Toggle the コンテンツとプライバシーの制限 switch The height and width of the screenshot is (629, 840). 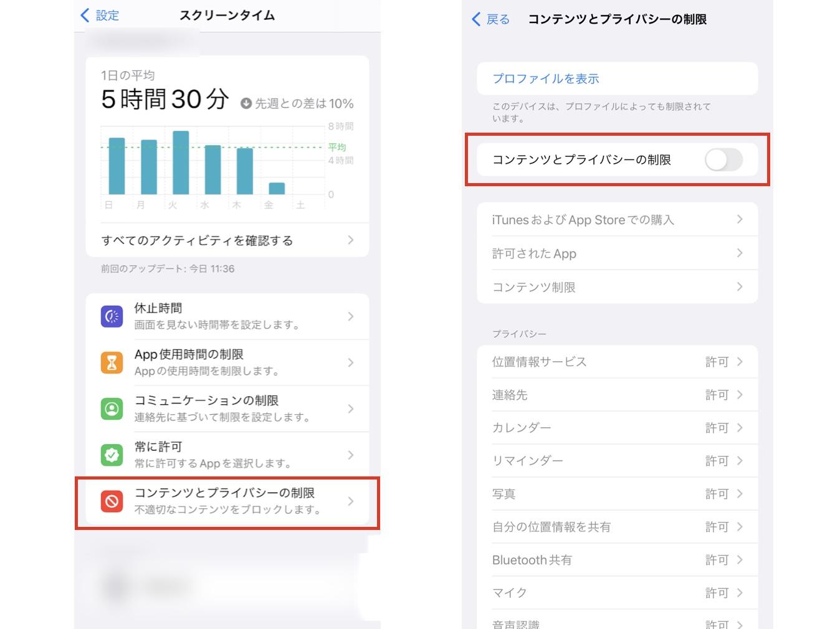point(723,160)
